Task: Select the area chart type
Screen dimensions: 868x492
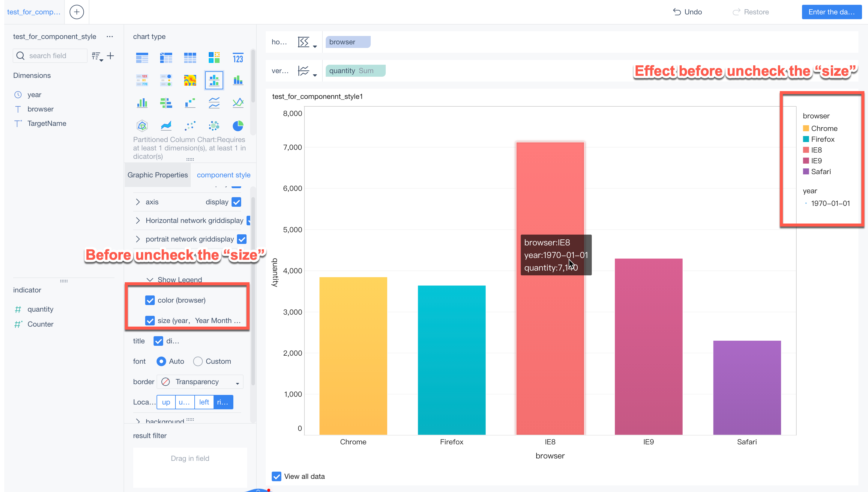Action: (166, 126)
